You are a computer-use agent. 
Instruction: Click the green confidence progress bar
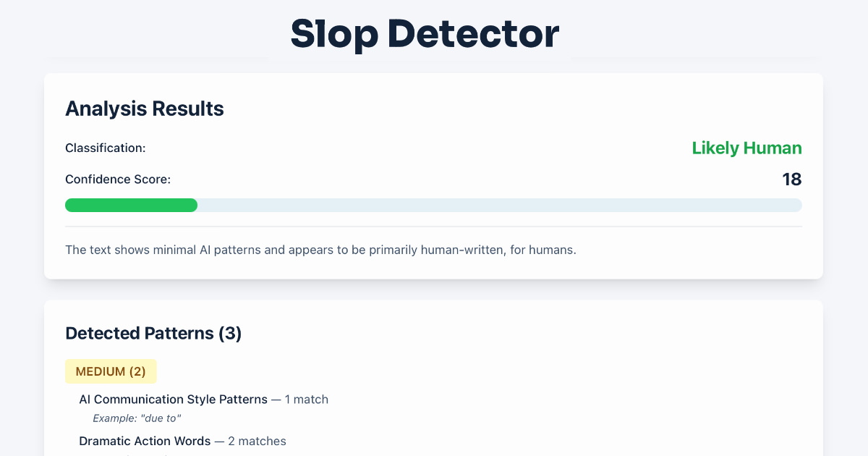130,205
